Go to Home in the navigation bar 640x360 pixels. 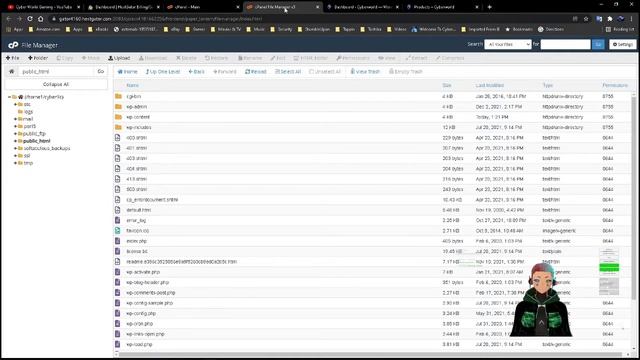click(127, 71)
